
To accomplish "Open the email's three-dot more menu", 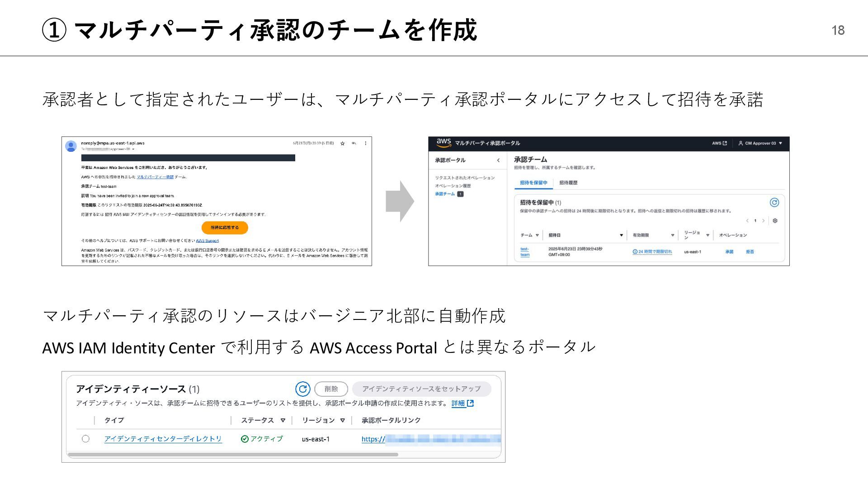I will coord(365,143).
